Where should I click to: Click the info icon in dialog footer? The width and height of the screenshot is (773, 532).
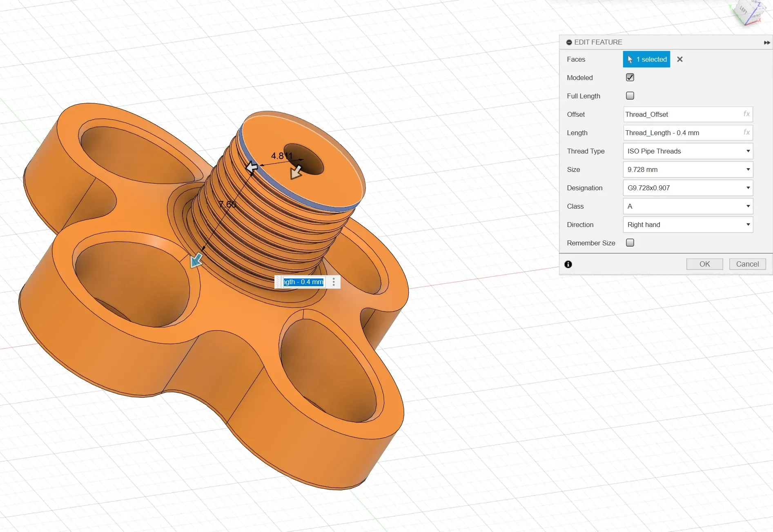point(568,264)
